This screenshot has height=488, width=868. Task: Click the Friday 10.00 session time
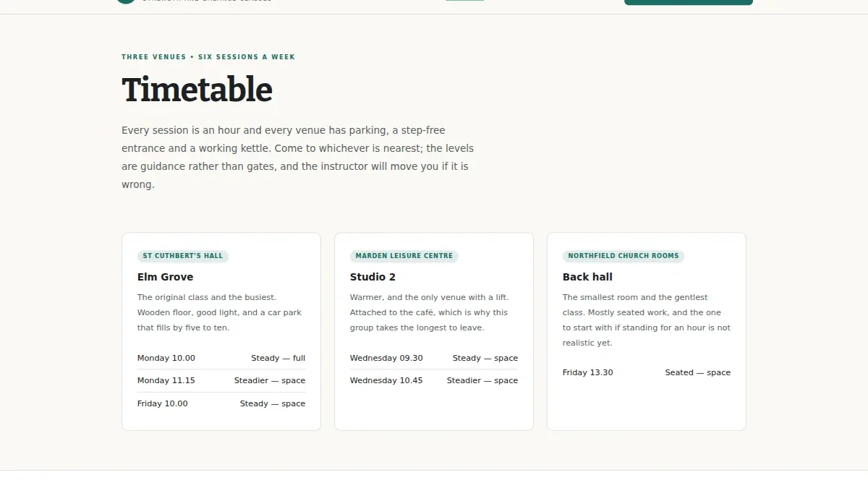[163, 403]
